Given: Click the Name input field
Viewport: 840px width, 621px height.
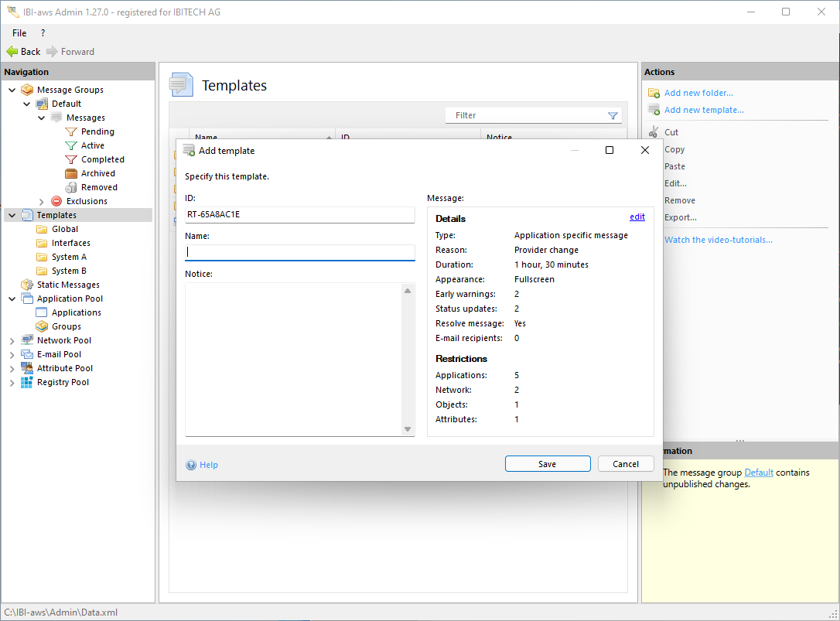Looking at the screenshot, I should pos(300,252).
